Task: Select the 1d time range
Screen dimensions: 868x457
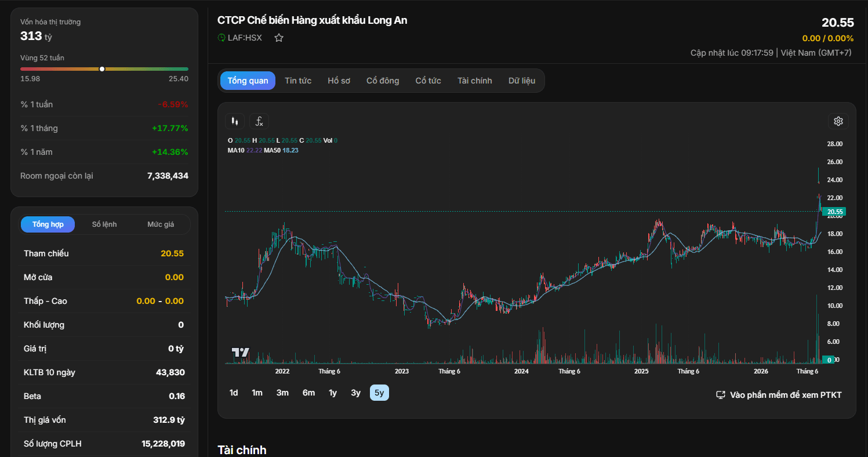Action: [x=234, y=393]
